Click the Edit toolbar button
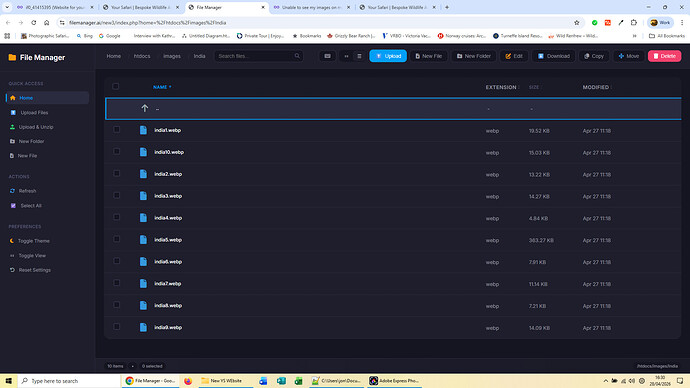Screen dimensions: 690x388 (514, 56)
